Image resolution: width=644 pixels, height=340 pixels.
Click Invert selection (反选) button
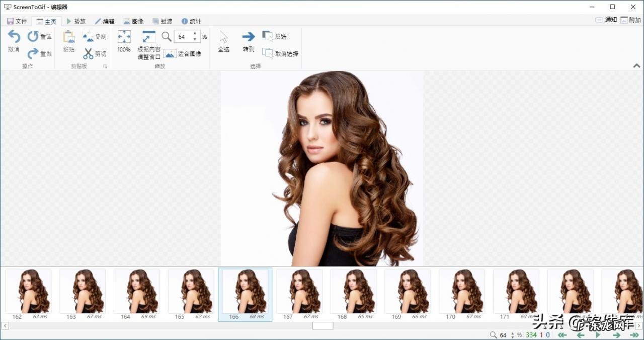click(x=275, y=36)
